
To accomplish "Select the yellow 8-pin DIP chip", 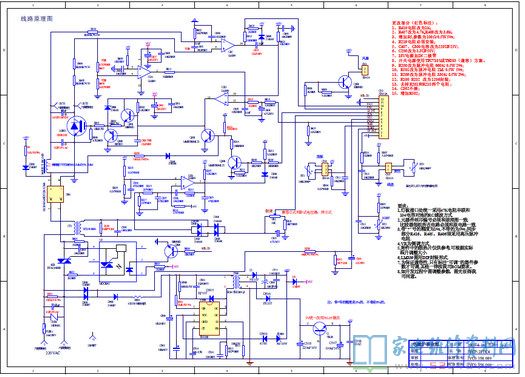I will pyautogui.click(x=210, y=318).
